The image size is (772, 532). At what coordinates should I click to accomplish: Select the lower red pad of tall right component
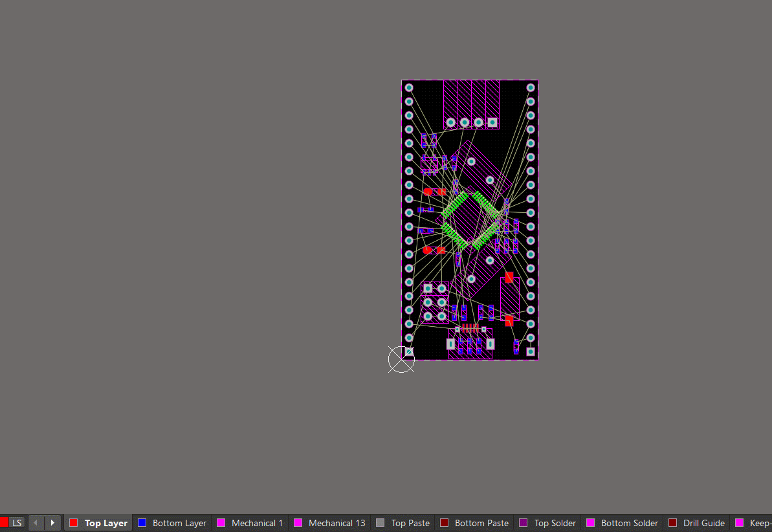coord(509,321)
